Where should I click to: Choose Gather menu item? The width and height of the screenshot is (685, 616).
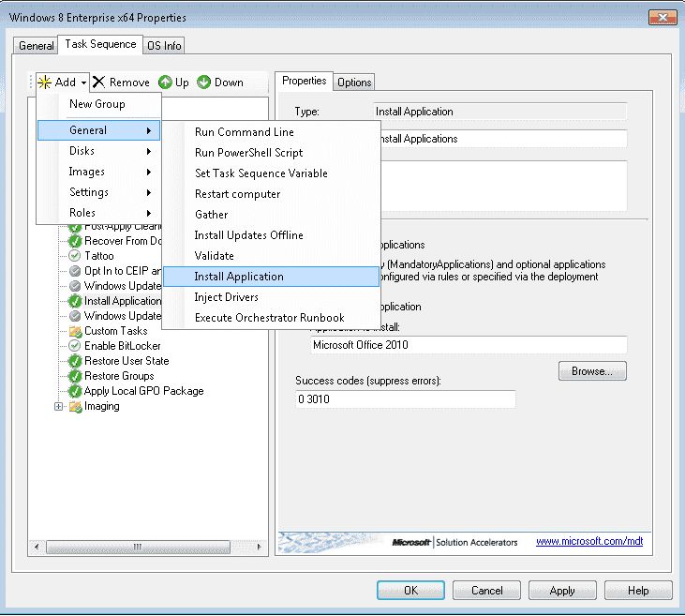pos(271,214)
